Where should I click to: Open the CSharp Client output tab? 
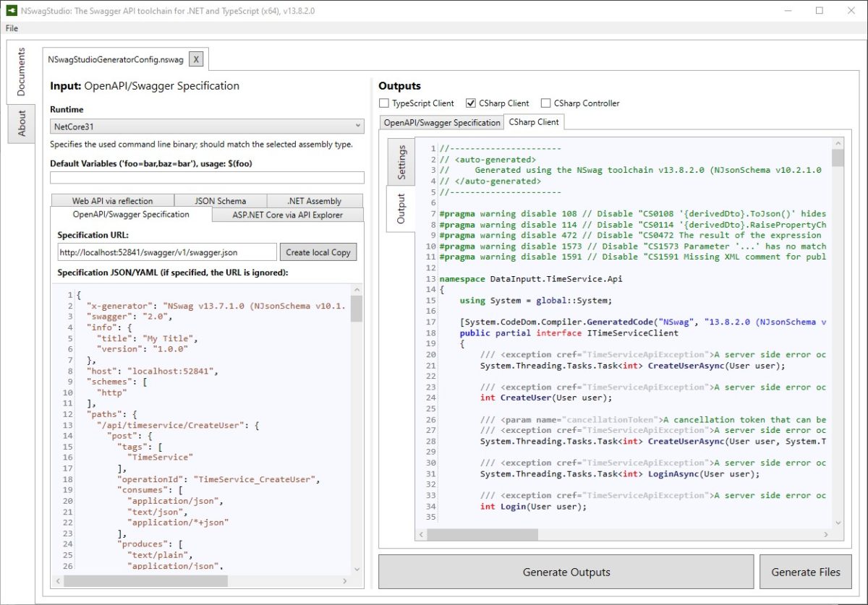point(534,122)
